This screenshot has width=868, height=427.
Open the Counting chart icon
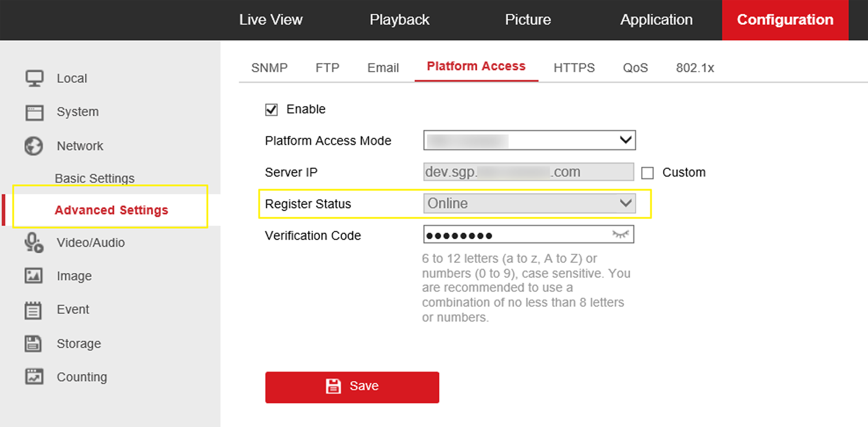[x=34, y=377]
